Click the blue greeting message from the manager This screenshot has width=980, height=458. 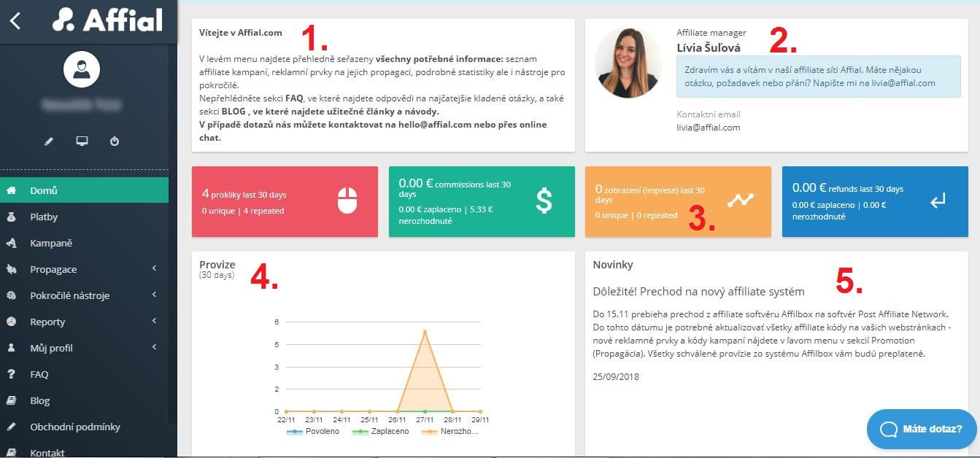[819, 77]
